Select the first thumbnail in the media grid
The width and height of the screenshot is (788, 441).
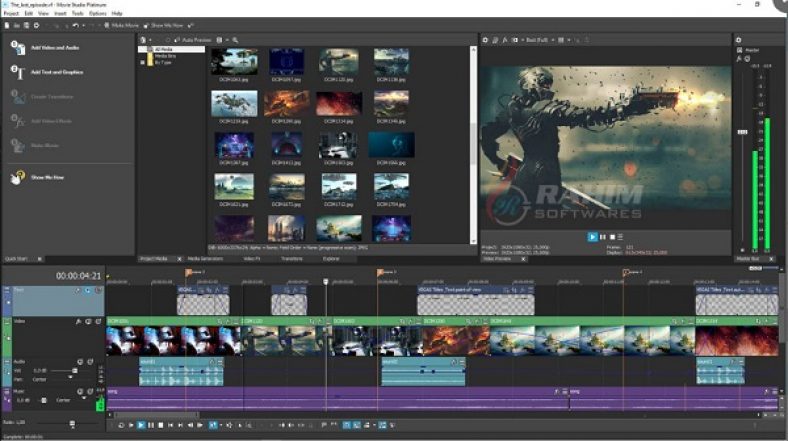(x=234, y=62)
